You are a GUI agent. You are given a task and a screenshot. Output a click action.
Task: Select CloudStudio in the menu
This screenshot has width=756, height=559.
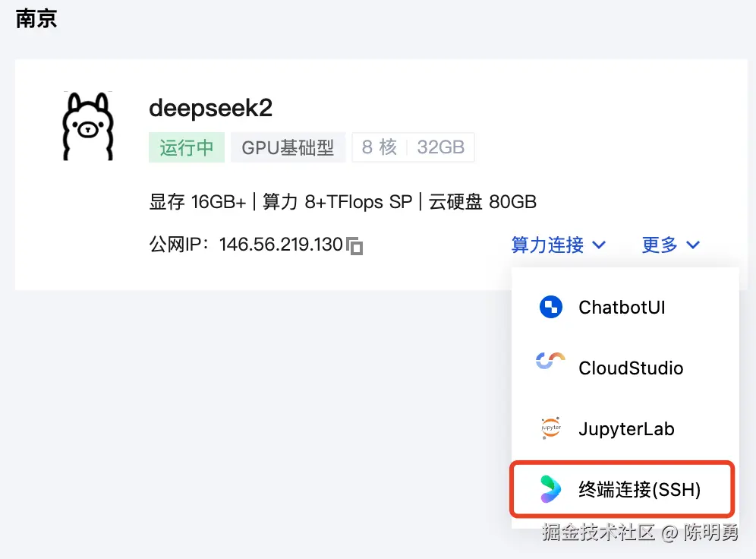[x=625, y=368]
